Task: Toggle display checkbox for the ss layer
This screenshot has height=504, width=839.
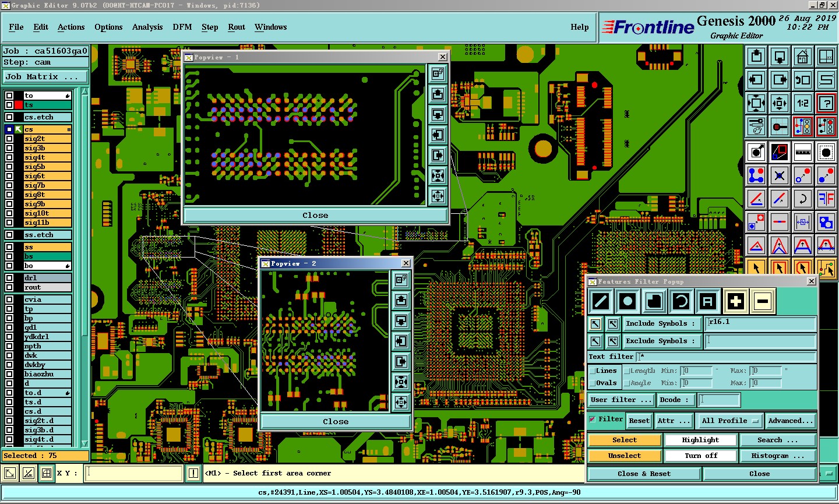Action: (x=9, y=247)
